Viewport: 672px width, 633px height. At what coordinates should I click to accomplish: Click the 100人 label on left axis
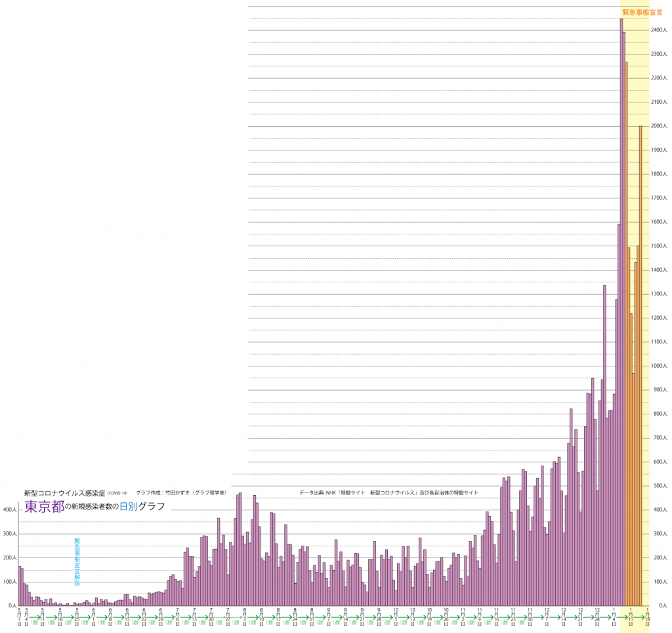9,582
